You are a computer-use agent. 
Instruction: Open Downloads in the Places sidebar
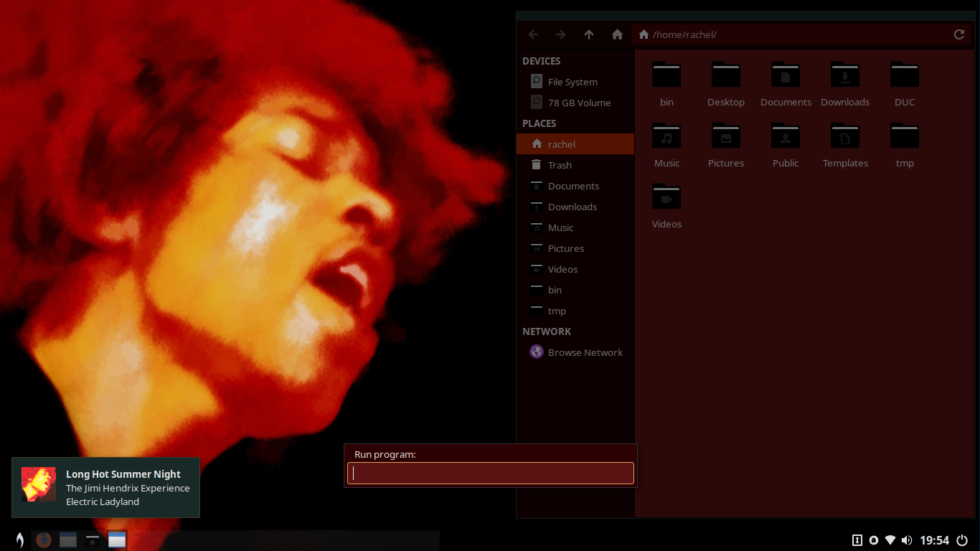575,207
